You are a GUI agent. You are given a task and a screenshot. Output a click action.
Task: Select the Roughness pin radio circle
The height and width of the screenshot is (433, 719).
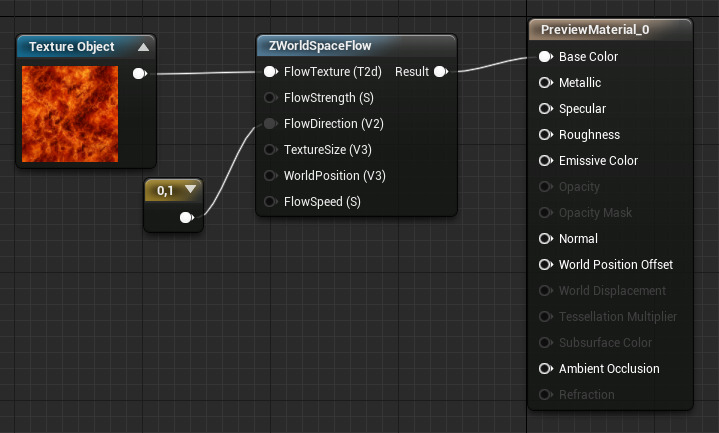[x=545, y=135]
